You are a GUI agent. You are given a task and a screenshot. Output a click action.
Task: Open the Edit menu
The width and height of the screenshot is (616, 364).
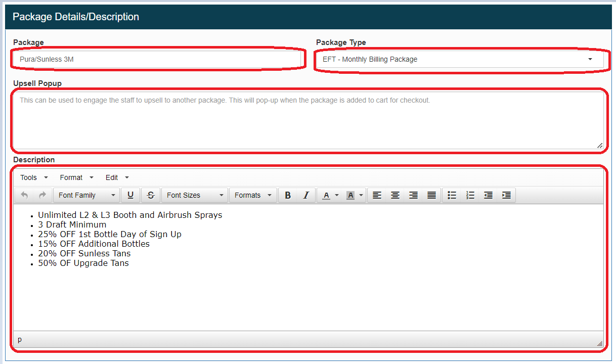point(117,177)
